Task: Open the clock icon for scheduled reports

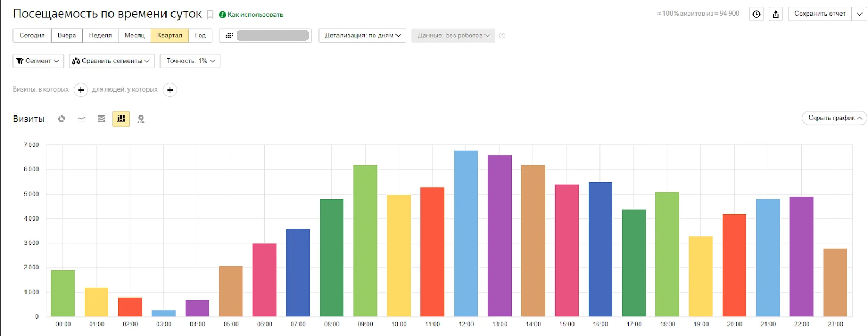Action: click(x=756, y=14)
